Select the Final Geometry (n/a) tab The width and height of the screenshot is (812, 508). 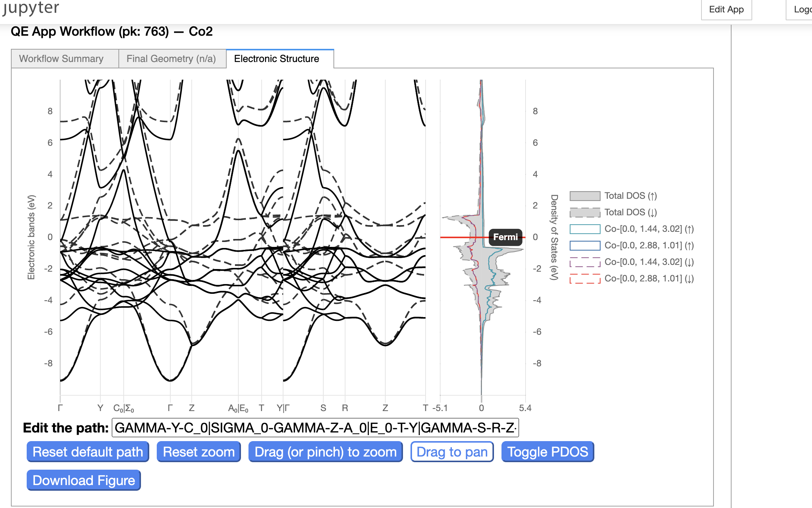170,58
